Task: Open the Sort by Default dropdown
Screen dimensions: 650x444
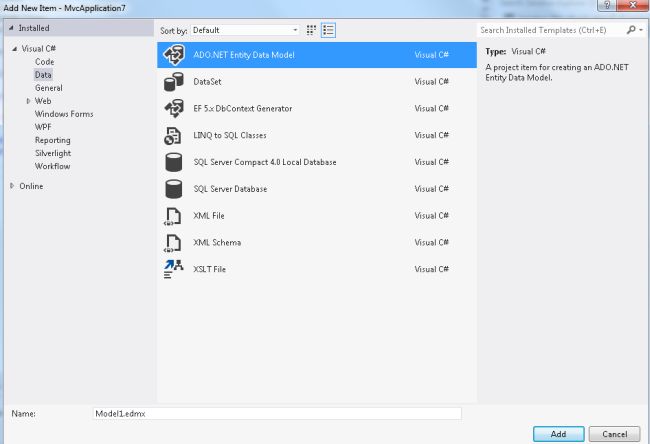Action: pos(245,30)
